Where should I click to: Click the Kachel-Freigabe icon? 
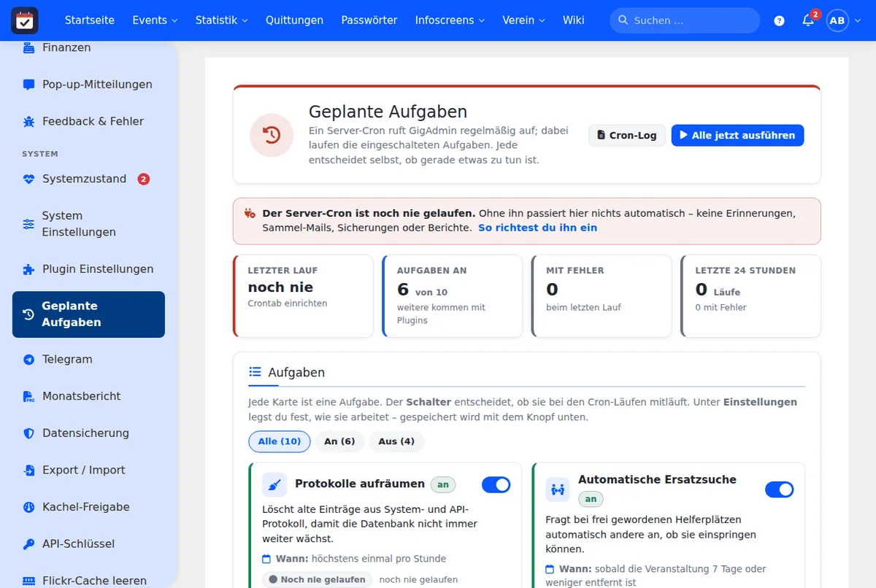tap(29, 507)
